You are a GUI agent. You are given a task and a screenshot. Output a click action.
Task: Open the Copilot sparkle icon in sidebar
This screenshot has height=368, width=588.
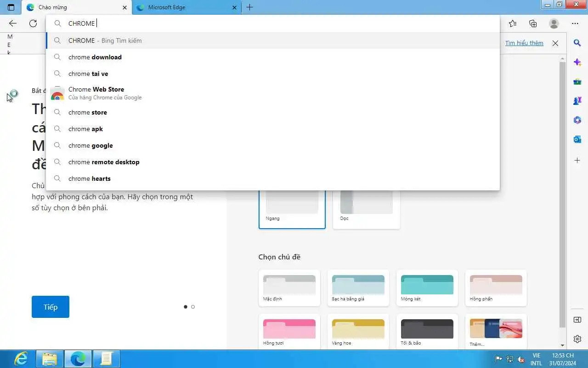tap(577, 62)
